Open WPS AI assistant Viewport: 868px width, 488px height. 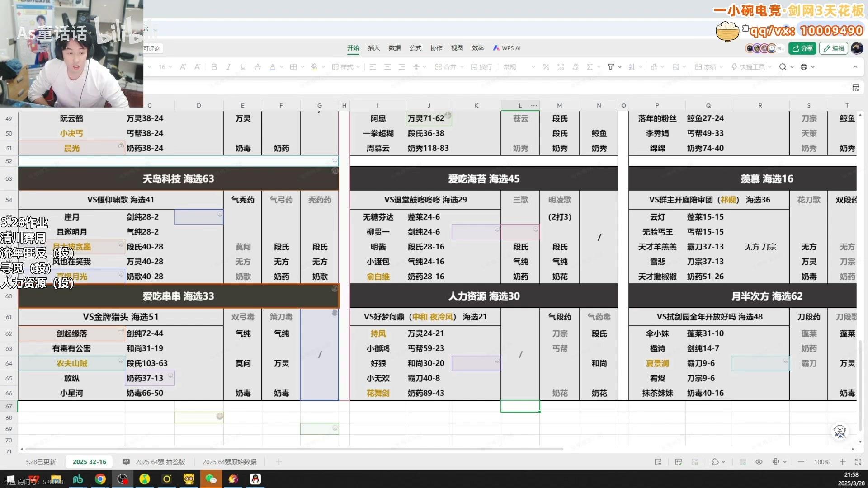507,48
